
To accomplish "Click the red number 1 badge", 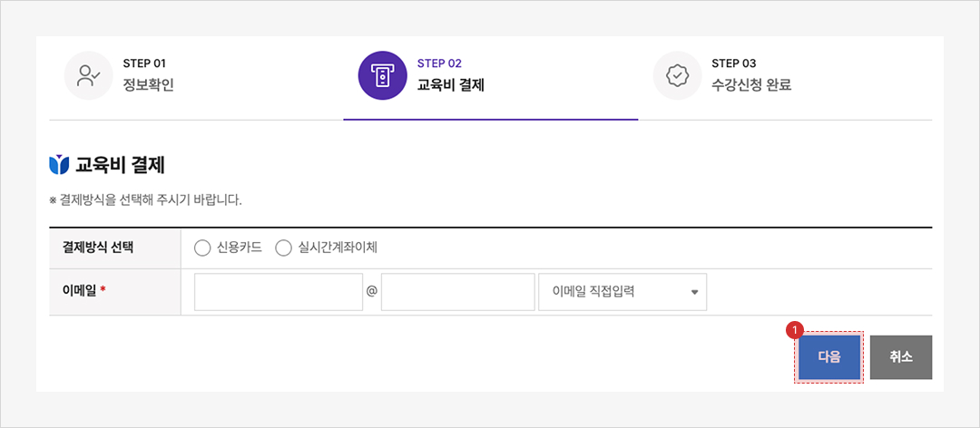I will coord(795,330).
